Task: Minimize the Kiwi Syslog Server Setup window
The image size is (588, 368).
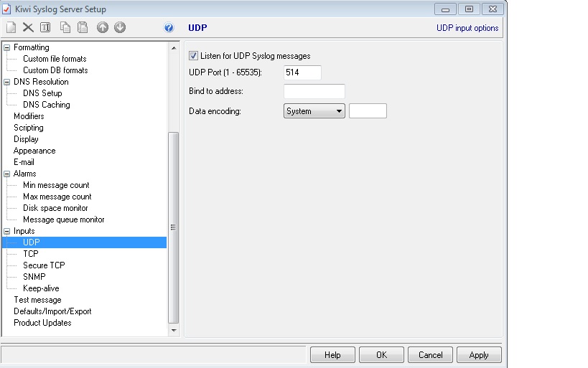Action: [x=445, y=9]
